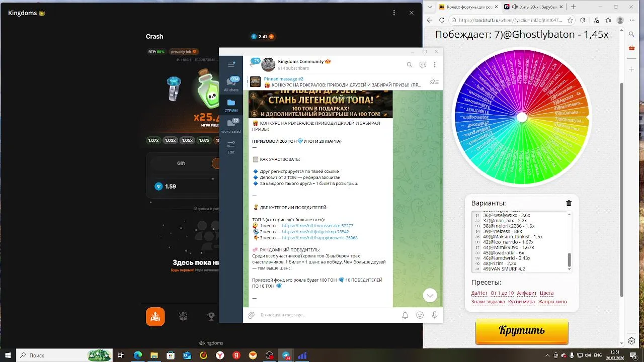This screenshot has width=644, height=362.
Task: Apply the Да/Нет preset
Action: click(479, 293)
